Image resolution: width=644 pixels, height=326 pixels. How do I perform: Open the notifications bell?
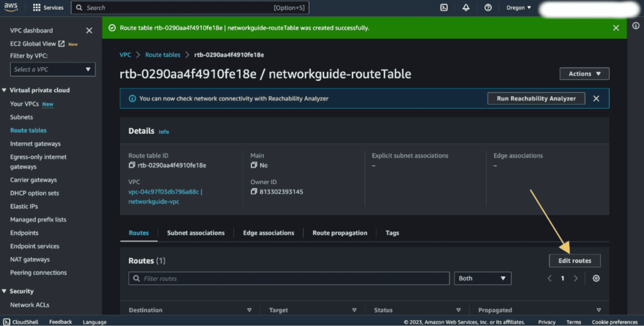[466, 8]
